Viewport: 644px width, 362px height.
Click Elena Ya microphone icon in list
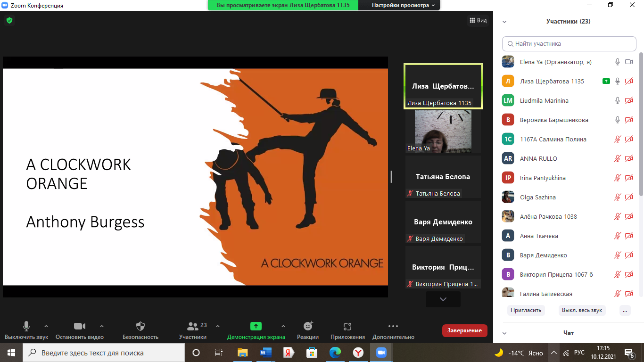[x=617, y=62]
